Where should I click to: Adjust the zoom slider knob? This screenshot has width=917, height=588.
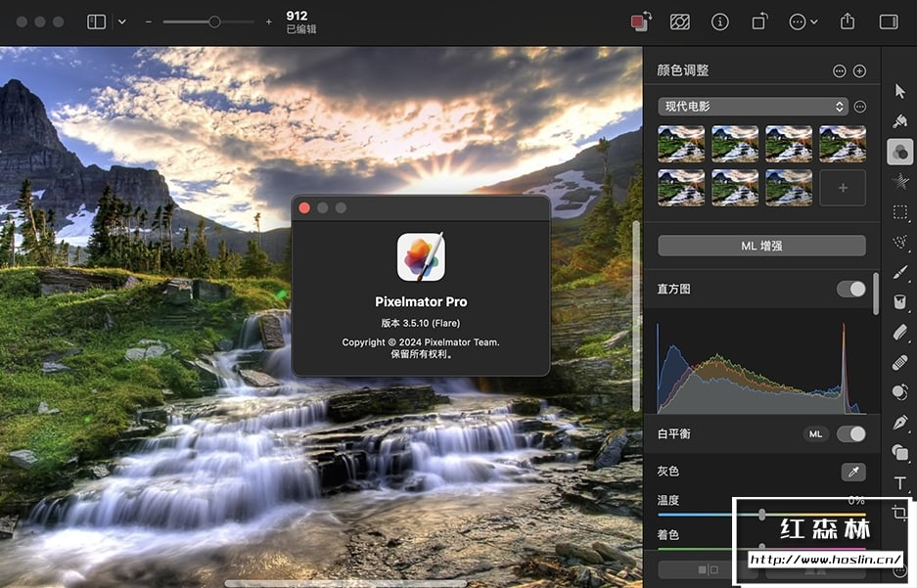214,23
